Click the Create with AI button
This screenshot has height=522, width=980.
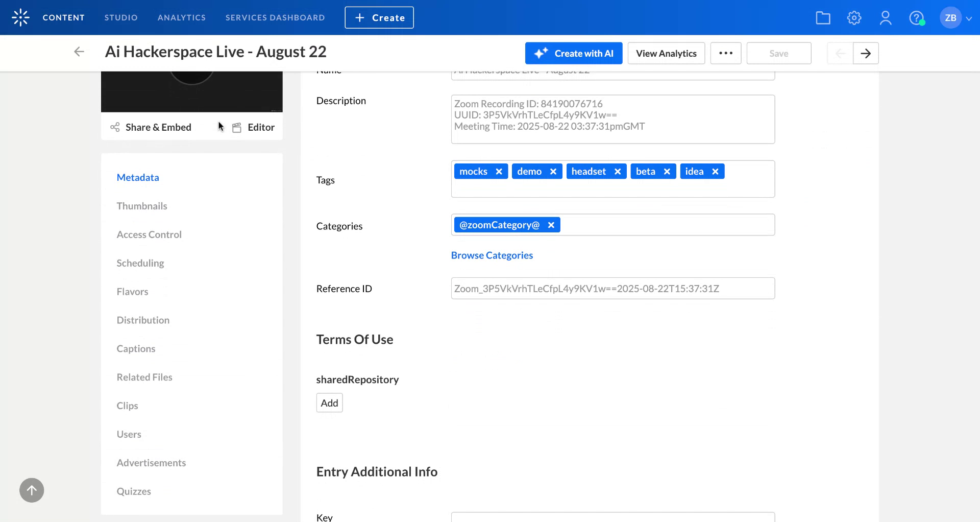[573, 53]
